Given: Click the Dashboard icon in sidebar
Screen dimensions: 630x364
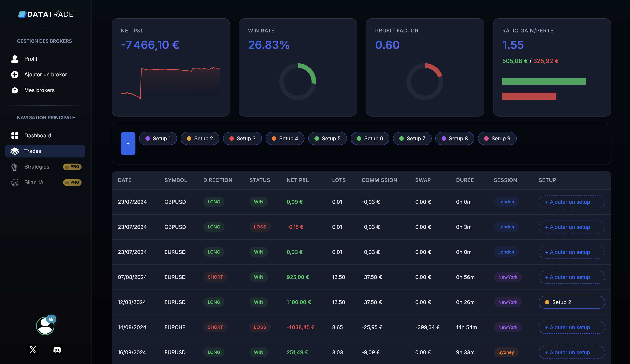Looking at the screenshot, I should click(x=15, y=135).
